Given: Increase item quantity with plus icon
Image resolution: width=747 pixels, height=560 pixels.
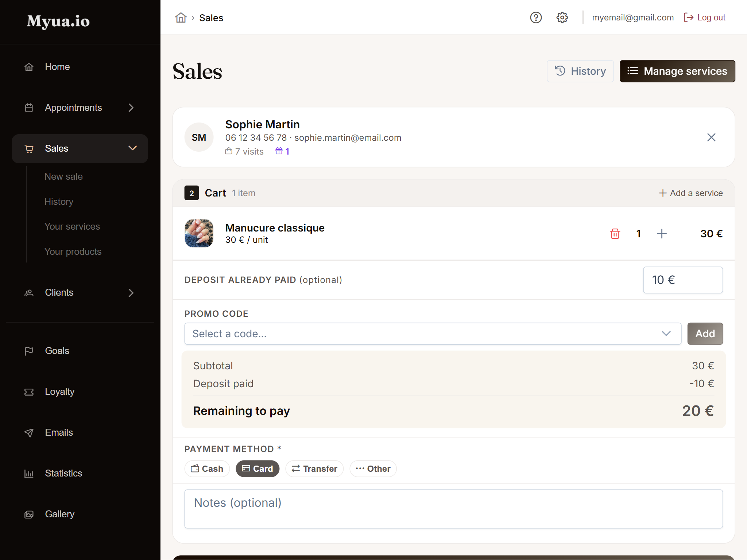Looking at the screenshot, I should pos(662,234).
